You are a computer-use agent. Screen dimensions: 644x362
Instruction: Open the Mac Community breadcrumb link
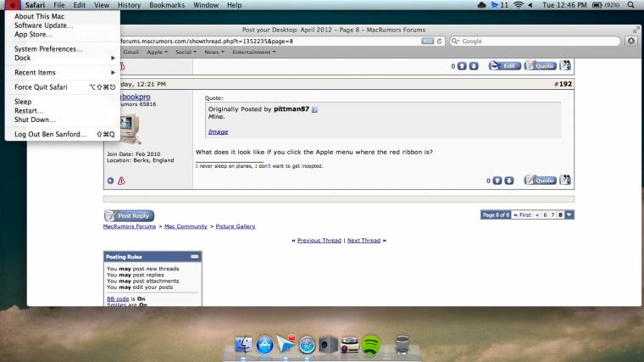click(x=186, y=226)
